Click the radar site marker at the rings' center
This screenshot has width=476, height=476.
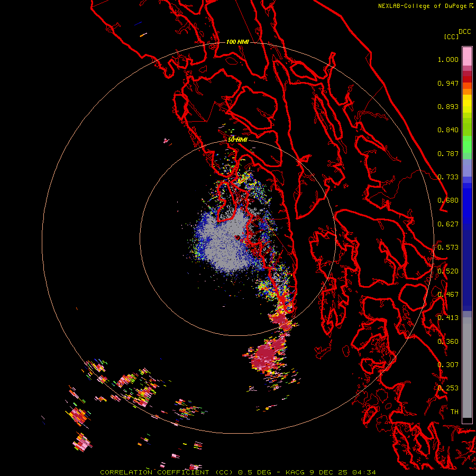point(237,237)
